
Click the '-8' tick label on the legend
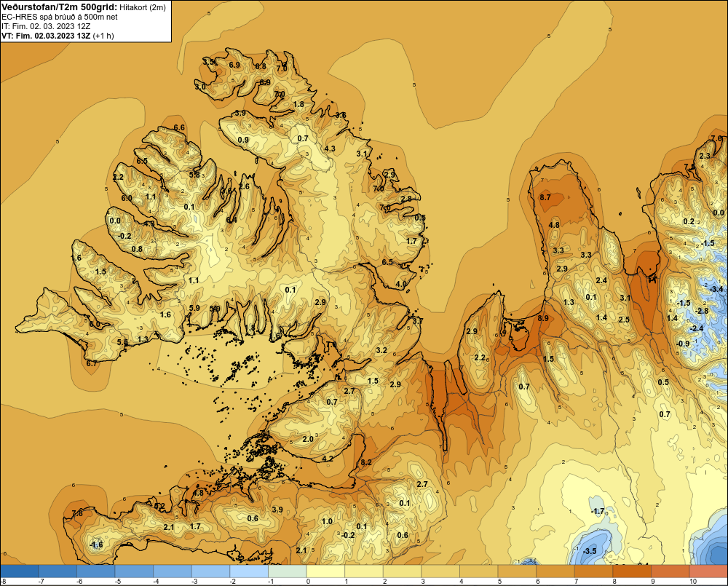(x=3, y=582)
